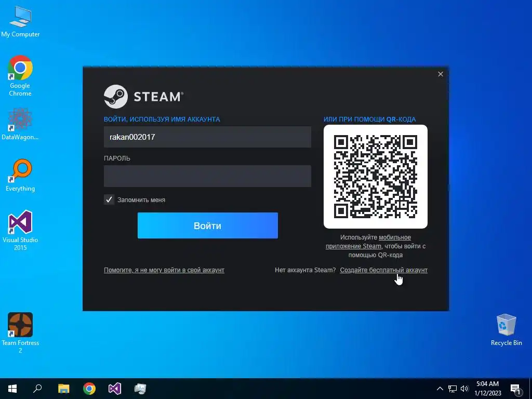Viewport: 532px width, 399px height.
Task: Open the volume tray icon
Action: pos(464,389)
